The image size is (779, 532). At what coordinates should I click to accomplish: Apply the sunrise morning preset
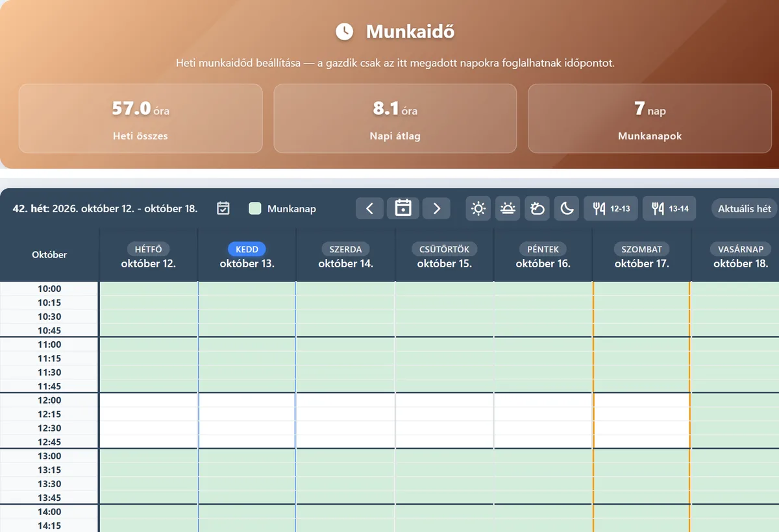click(x=508, y=208)
